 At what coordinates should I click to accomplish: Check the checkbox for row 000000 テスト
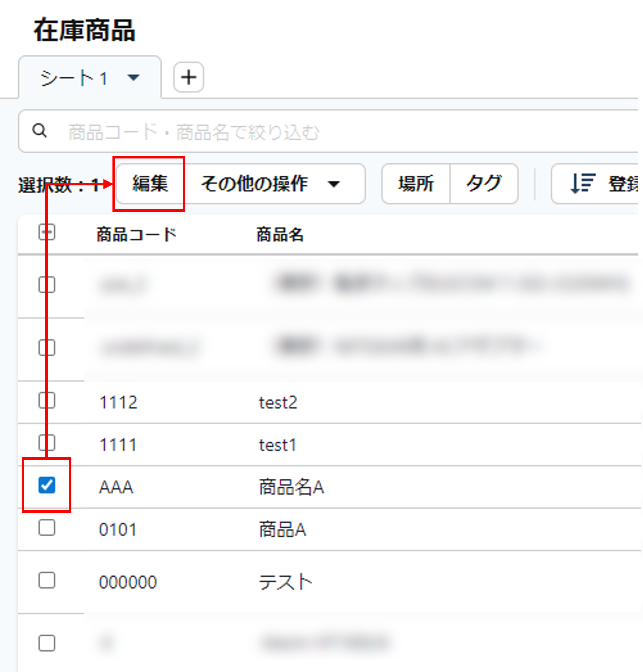tap(46, 581)
